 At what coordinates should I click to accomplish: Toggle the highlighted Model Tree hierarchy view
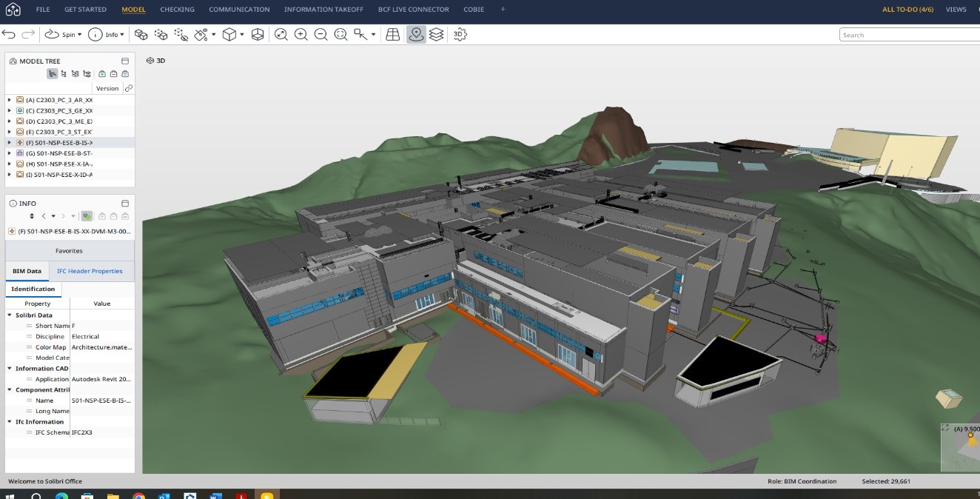coord(53,74)
